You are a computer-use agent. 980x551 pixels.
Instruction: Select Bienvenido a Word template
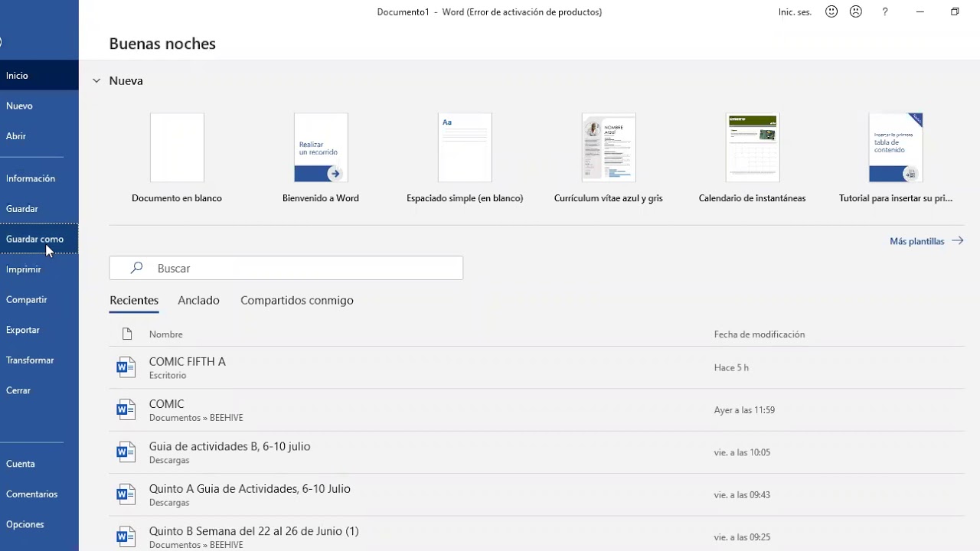[x=321, y=158]
